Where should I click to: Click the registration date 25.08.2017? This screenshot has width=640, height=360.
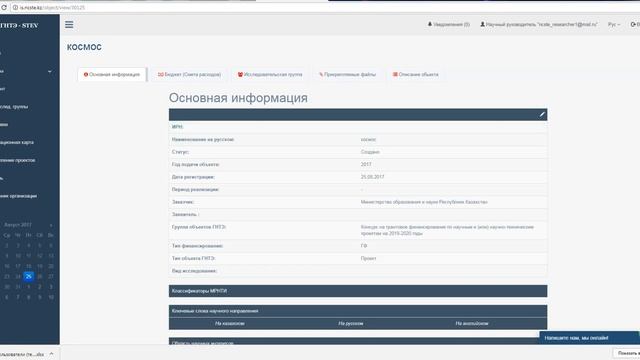(x=372, y=177)
